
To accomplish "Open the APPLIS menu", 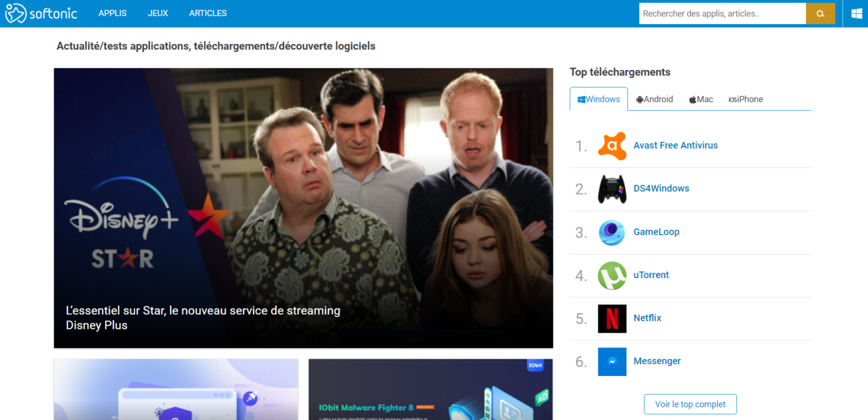I will pyautogui.click(x=112, y=13).
